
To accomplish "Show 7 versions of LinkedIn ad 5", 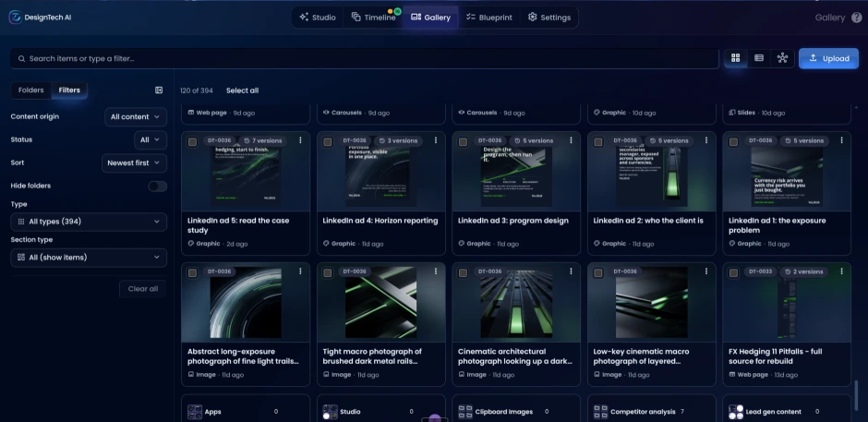I will pyautogui.click(x=263, y=140).
